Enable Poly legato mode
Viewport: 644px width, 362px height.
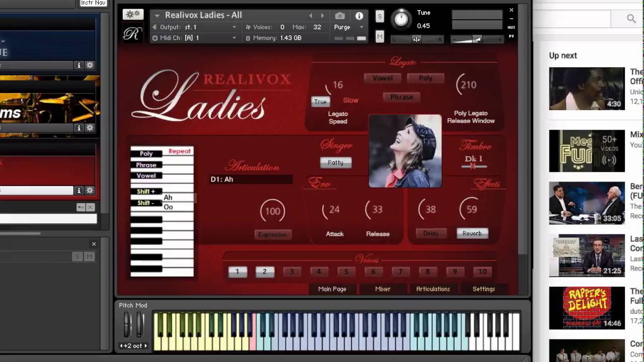tap(426, 78)
